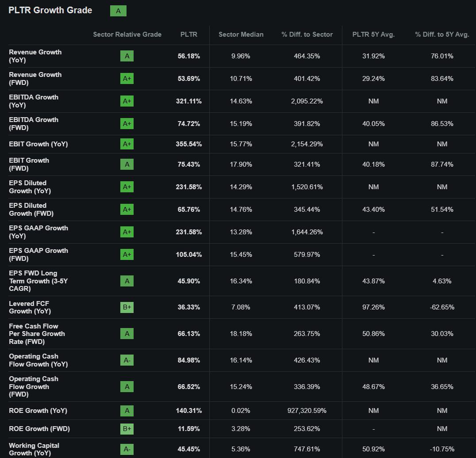Click the A- badge for Operating Cash Flow Growth

(x=127, y=360)
